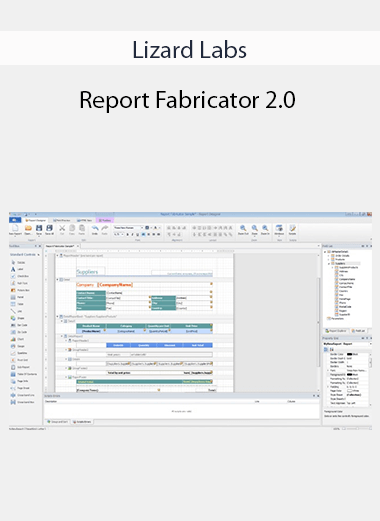This screenshot has width=380, height=521.
Task: Collapse the DetailReport band
Action: point(57,316)
